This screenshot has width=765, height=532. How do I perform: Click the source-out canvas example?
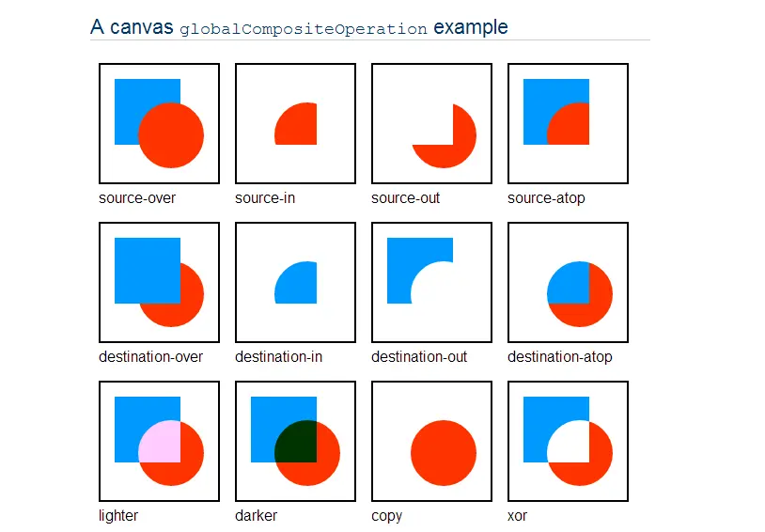point(431,123)
